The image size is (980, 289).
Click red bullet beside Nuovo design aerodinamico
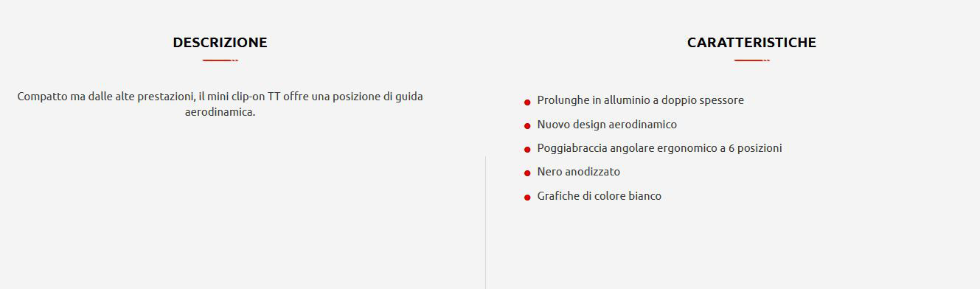click(527, 125)
